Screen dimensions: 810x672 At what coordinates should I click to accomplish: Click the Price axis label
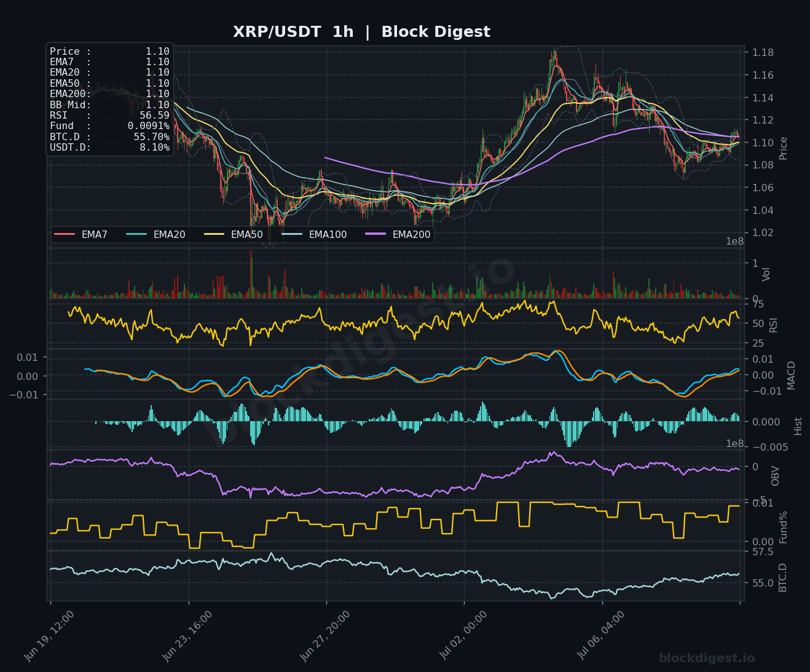(x=783, y=148)
